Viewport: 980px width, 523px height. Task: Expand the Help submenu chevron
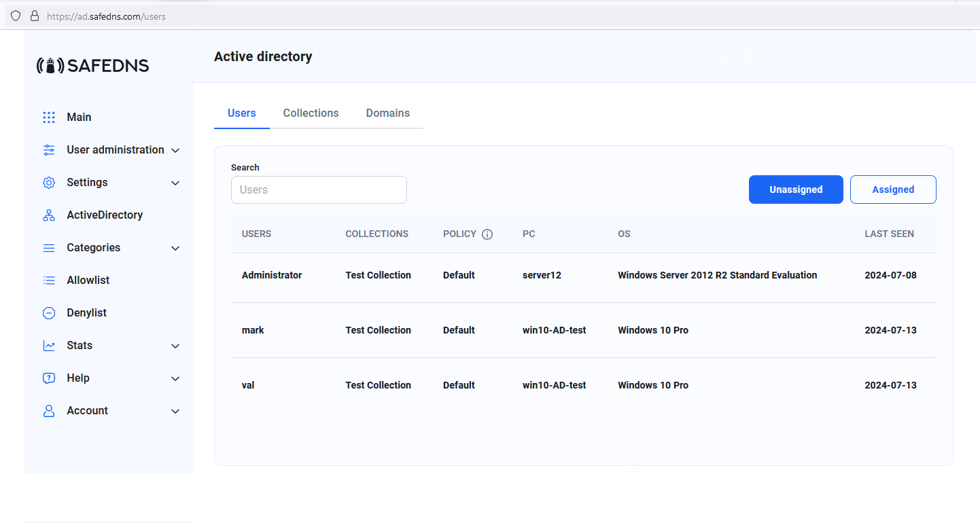pos(175,379)
